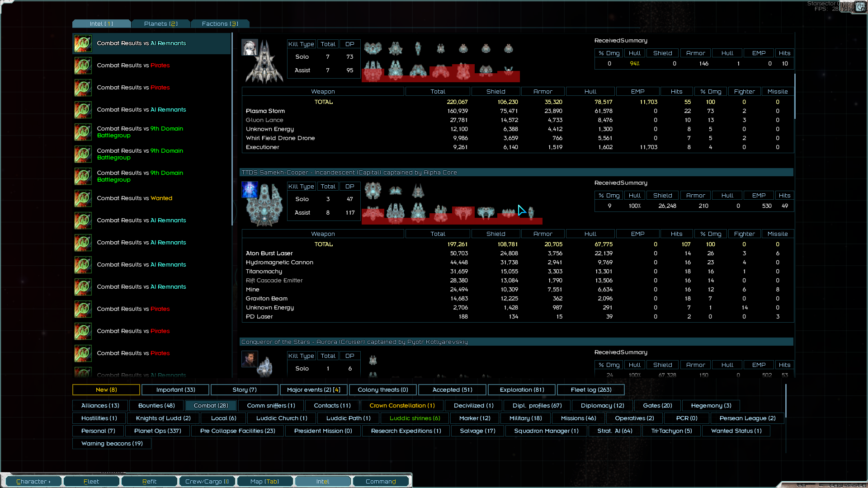Click Pyotr Kotlyarevskiy's captain portrait
The height and width of the screenshot is (488, 868).
pos(250,359)
